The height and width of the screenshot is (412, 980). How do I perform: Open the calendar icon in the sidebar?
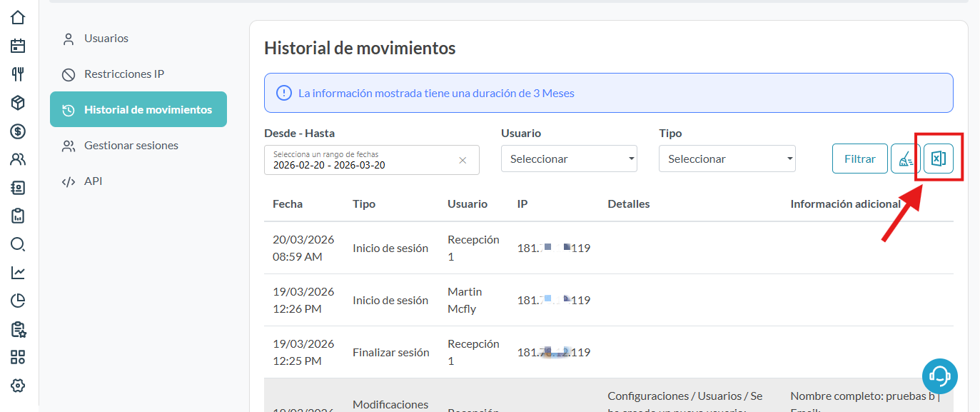[18, 46]
